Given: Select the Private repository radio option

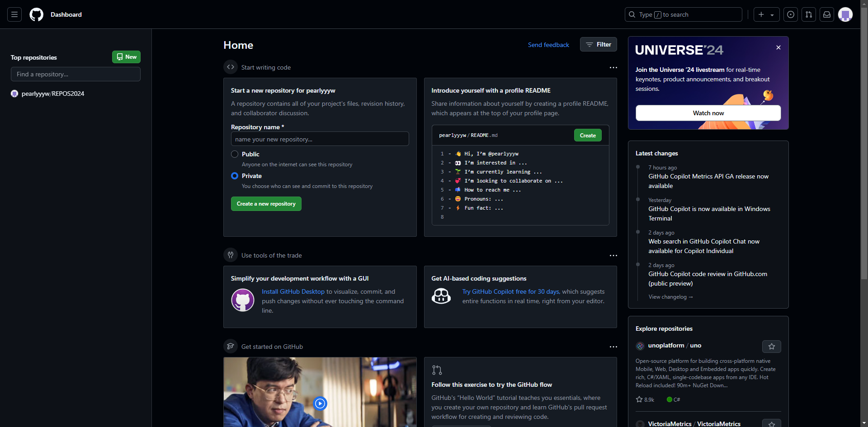Looking at the screenshot, I should (235, 176).
